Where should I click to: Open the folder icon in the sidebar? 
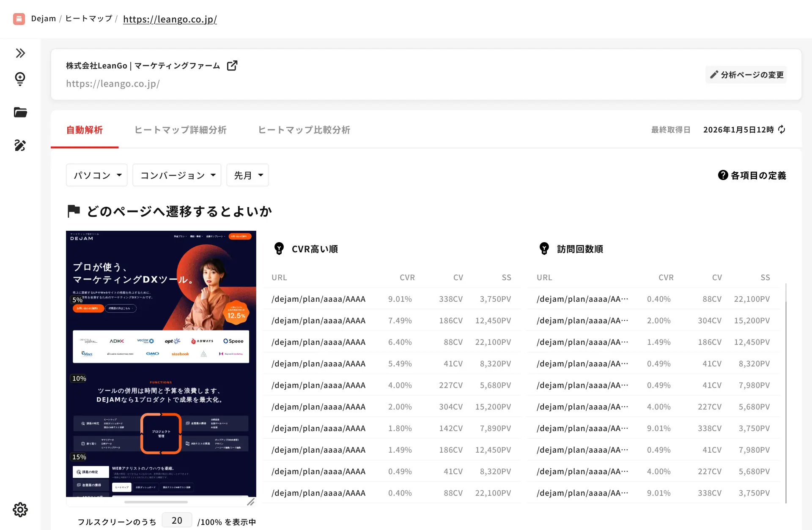click(x=20, y=112)
